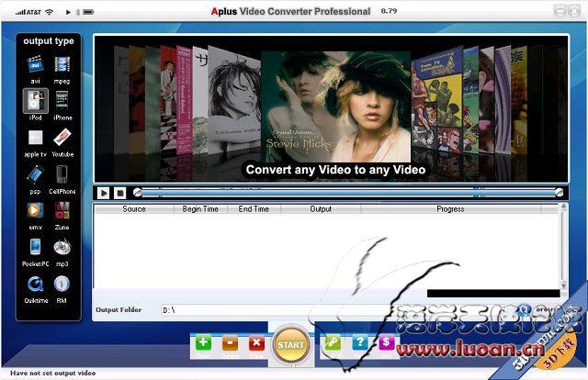Click the AT&T signal indicator

tap(28, 12)
